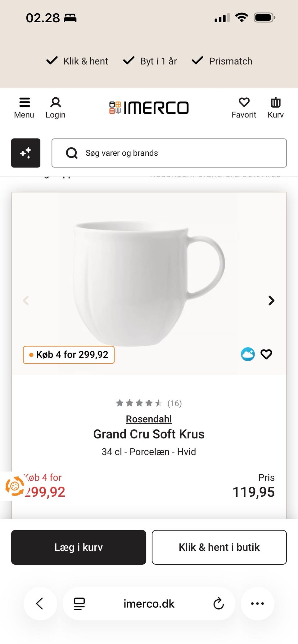Tap the orange cookie settings icon

point(15,486)
